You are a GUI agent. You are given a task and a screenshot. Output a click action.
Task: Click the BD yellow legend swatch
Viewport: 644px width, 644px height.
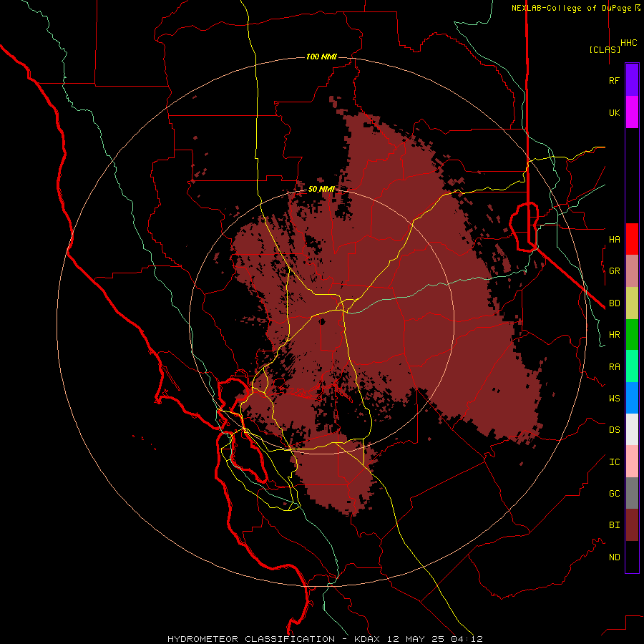pos(632,303)
